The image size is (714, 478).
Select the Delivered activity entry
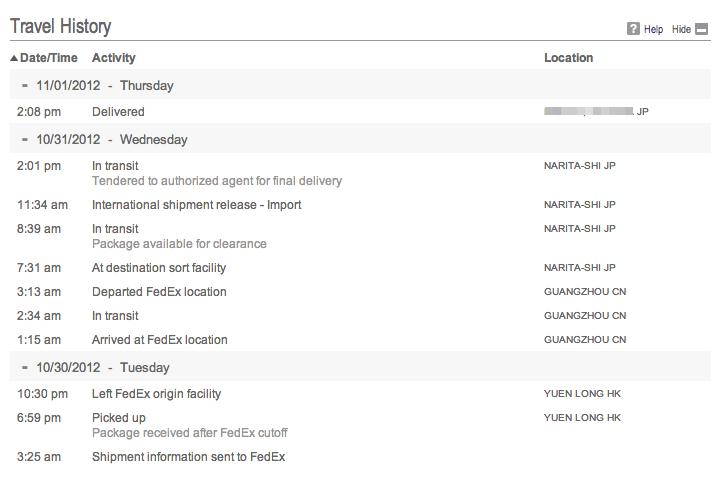tap(118, 112)
